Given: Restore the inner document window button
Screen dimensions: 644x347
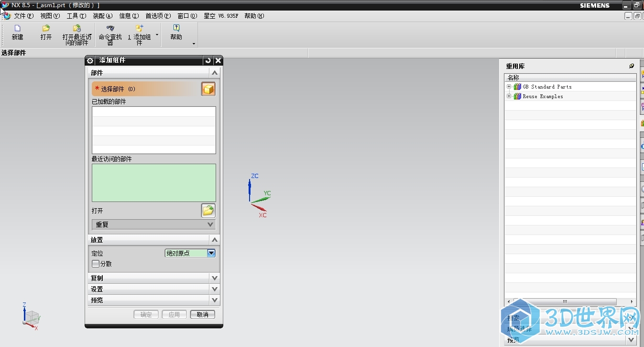Looking at the screenshot, I should (x=637, y=16).
